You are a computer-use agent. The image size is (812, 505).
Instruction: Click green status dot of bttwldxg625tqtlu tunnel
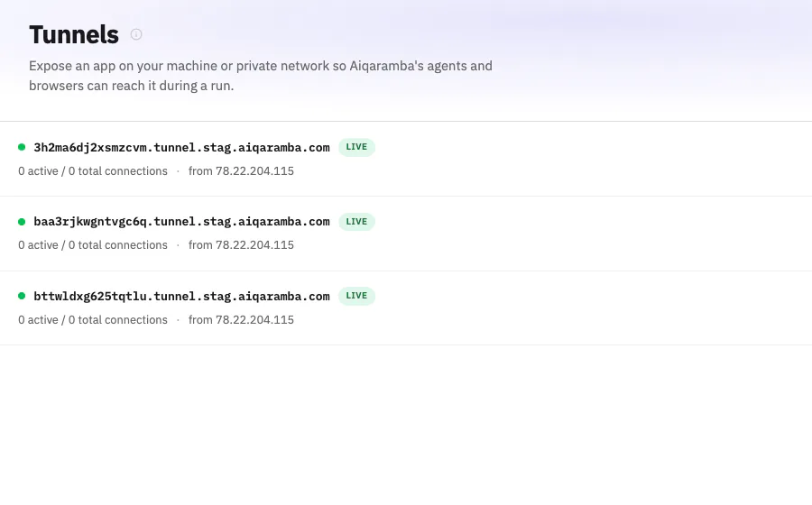pyautogui.click(x=22, y=296)
